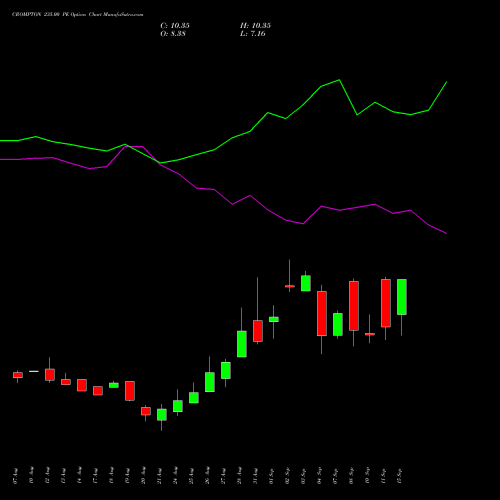Click the high value H: 10.35
The width and height of the screenshot is (500, 500).
click(x=255, y=26)
